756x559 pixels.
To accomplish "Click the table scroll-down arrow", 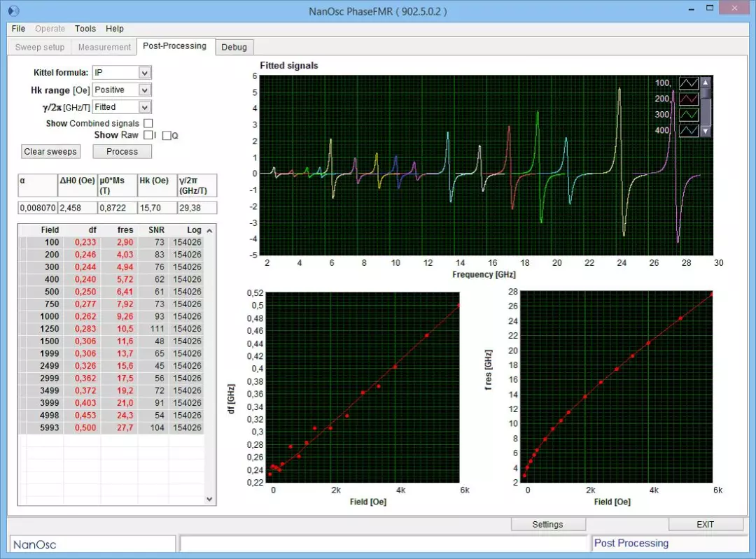I will [209, 500].
